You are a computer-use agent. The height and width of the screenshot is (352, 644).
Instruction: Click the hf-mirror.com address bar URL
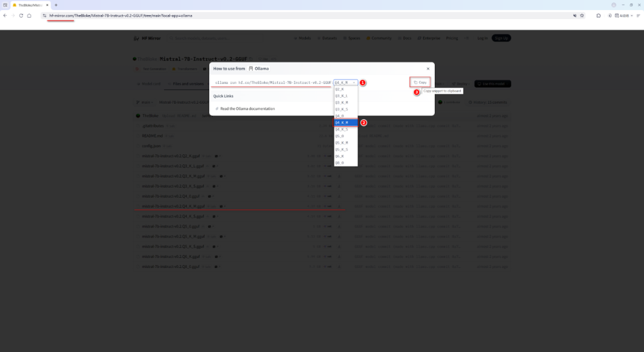point(120,15)
